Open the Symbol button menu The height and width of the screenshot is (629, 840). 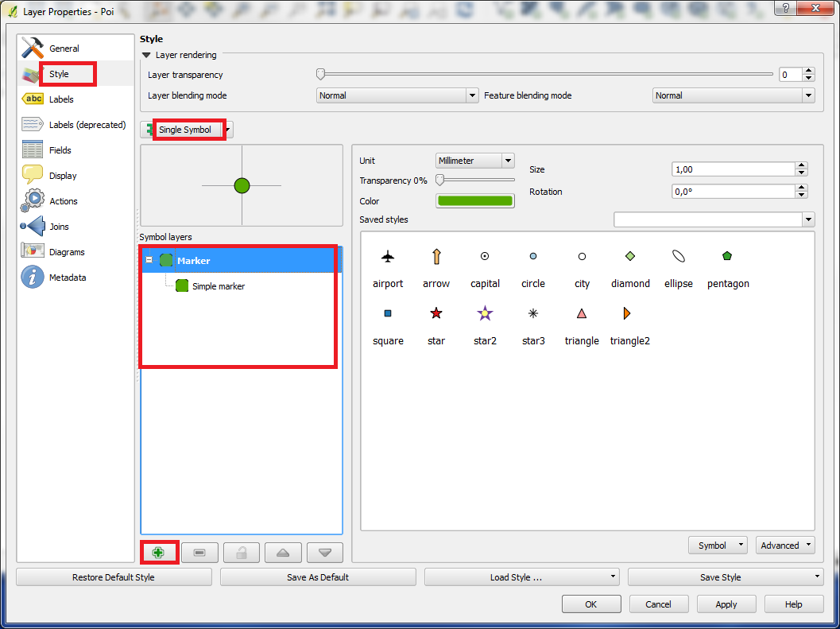pyautogui.click(x=718, y=546)
